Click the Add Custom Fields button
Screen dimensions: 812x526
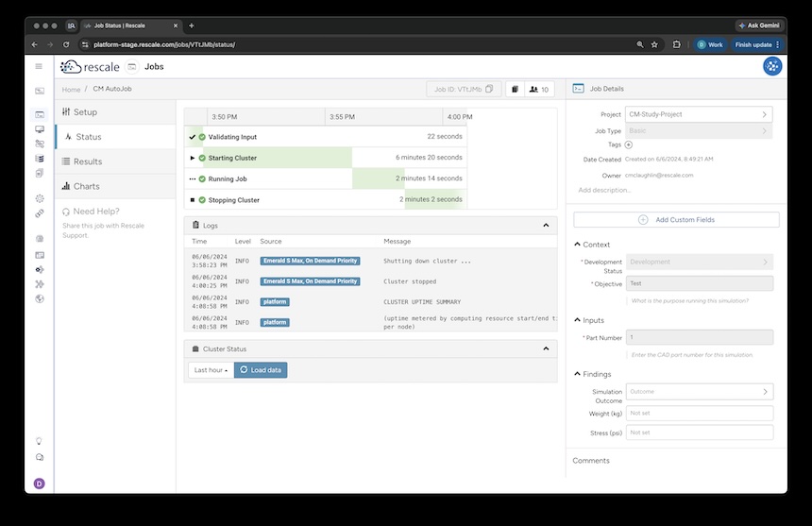676,219
